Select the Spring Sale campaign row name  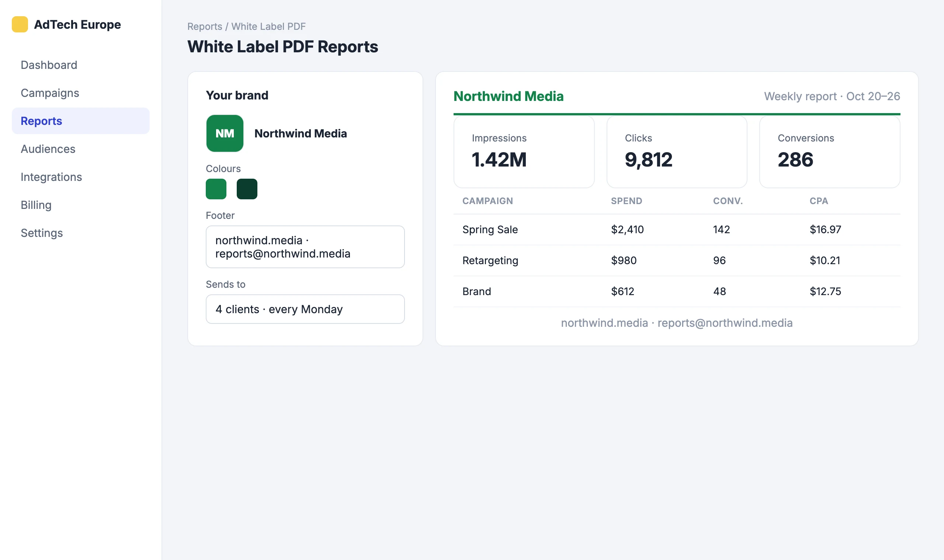pyautogui.click(x=490, y=230)
